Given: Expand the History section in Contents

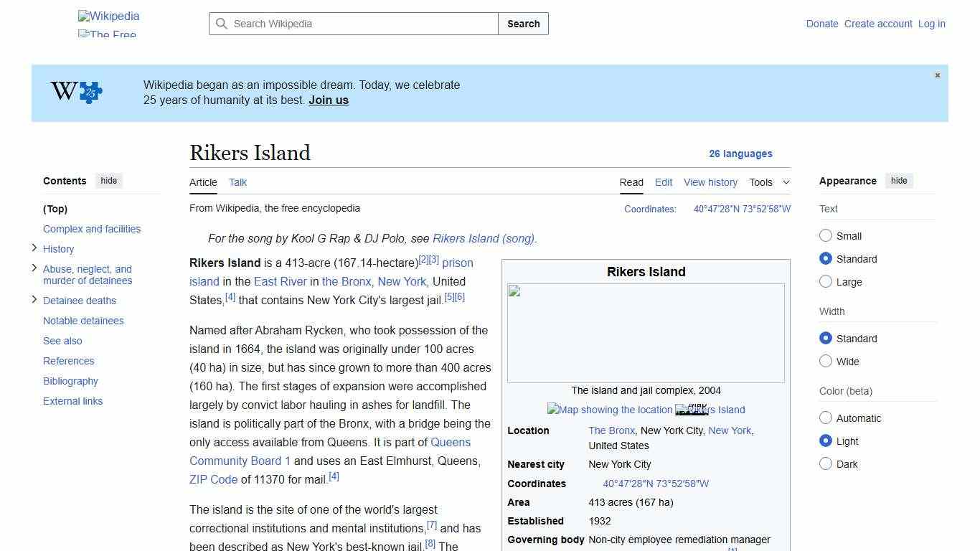Looking at the screenshot, I should click(34, 248).
